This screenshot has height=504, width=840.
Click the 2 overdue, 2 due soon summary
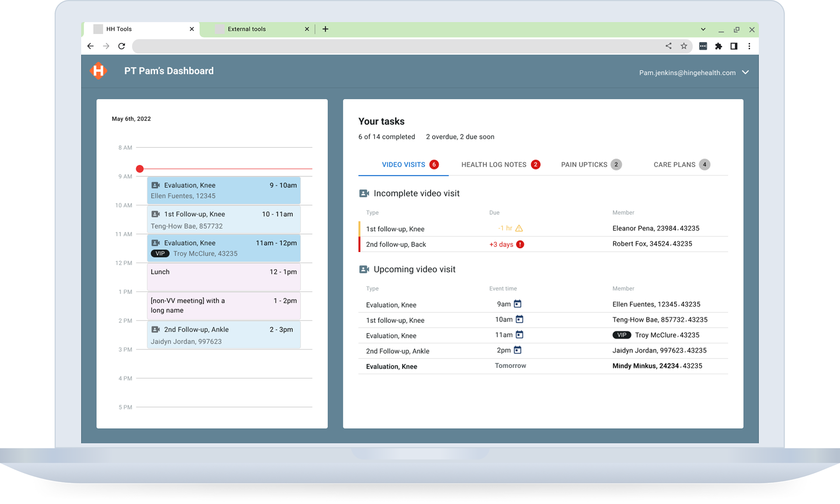(460, 136)
